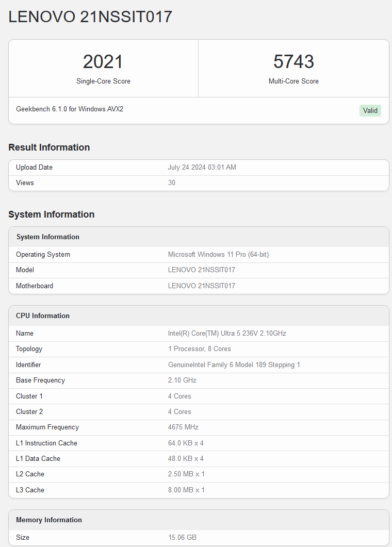Select the LENOVO 21NSSIT017 value in Motherboard row
The image size is (392, 547).
point(201,286)
